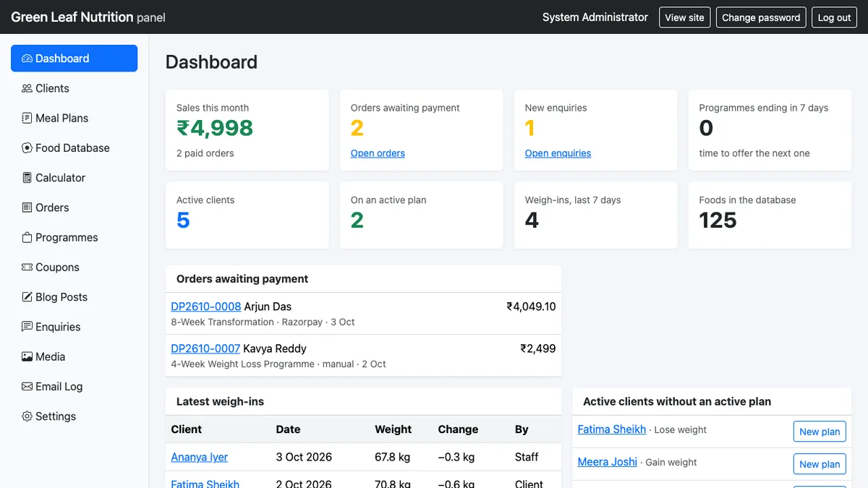868x488 pixels.
Task: Click the 67.8 kg weight cell
Action: [393, 457]
